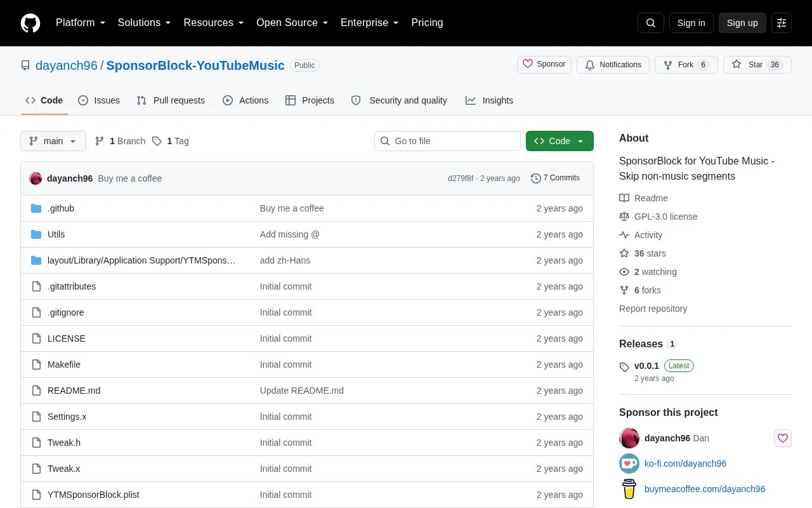Open the README.md file
812x508 pixels.
pos(74,391)
